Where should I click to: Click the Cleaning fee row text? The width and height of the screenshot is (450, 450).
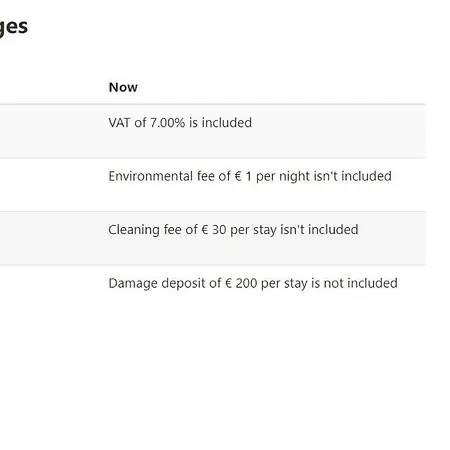tap(233, 230)
